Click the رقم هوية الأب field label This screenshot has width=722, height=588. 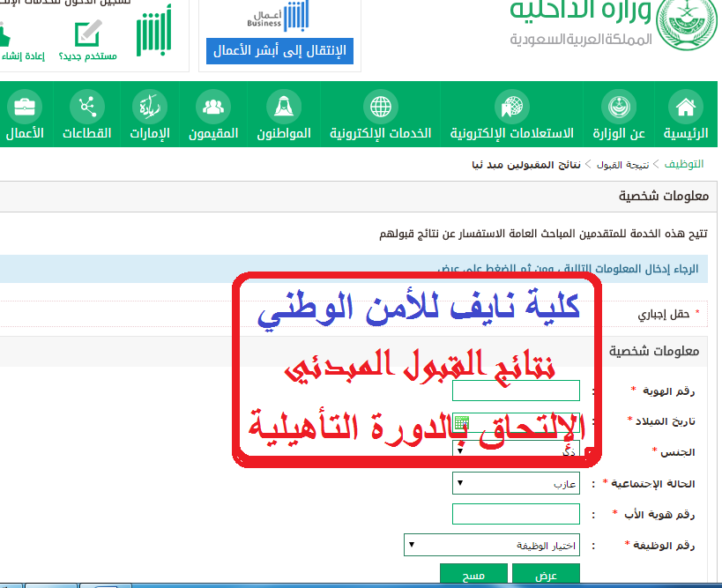[x=659, y=514]
